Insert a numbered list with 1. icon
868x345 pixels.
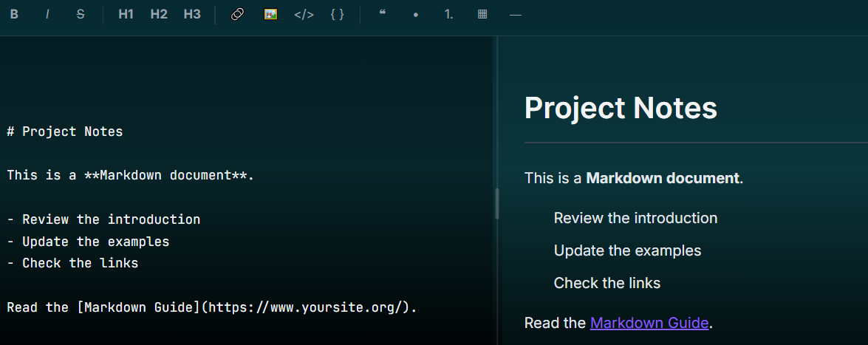pyautogui.click(x=449, y=15)
